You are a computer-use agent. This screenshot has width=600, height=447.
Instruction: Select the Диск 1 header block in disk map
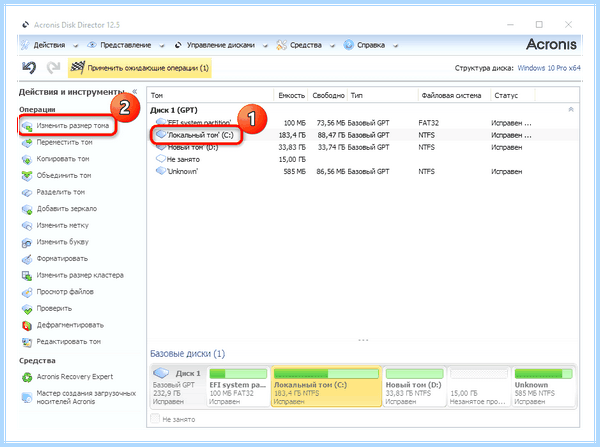178,387
